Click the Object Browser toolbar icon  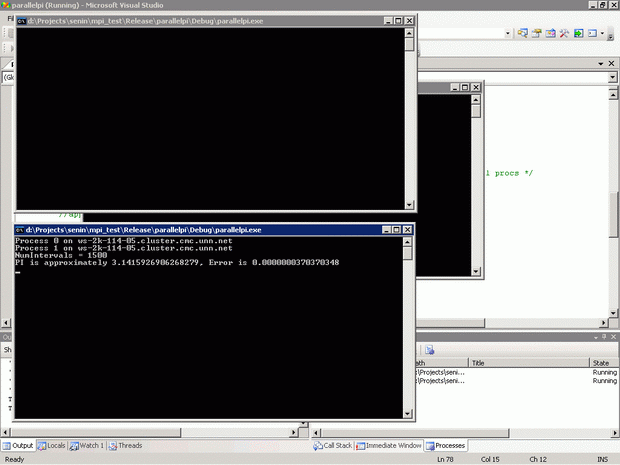click(x=551, y=33)
